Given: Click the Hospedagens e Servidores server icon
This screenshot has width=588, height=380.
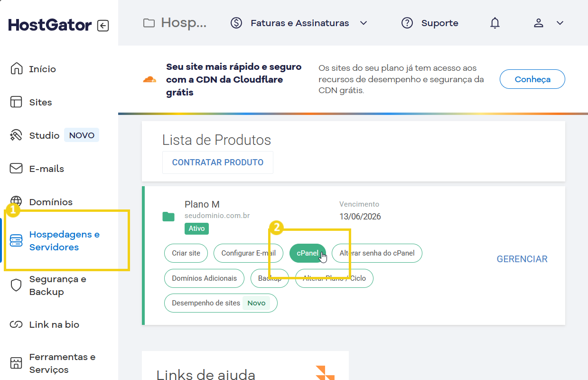Looking at the screenshot, I should click(17, 241).
